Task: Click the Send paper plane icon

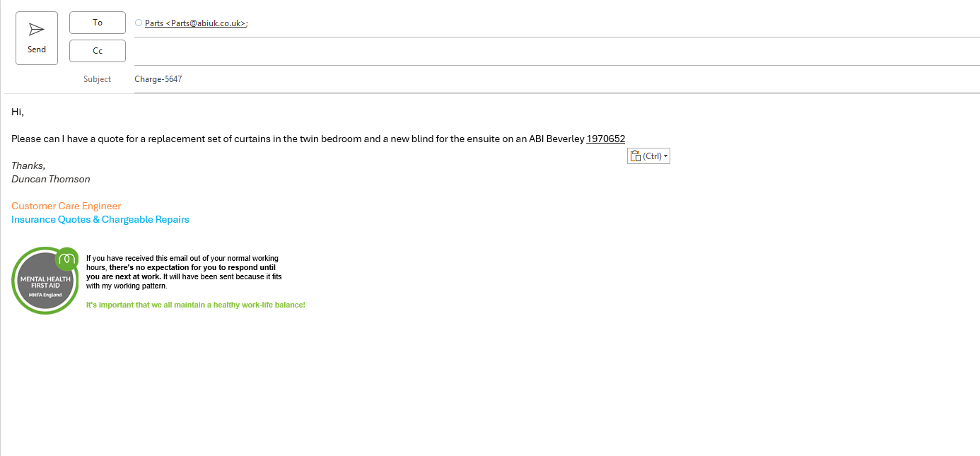Action: (36, 30)
